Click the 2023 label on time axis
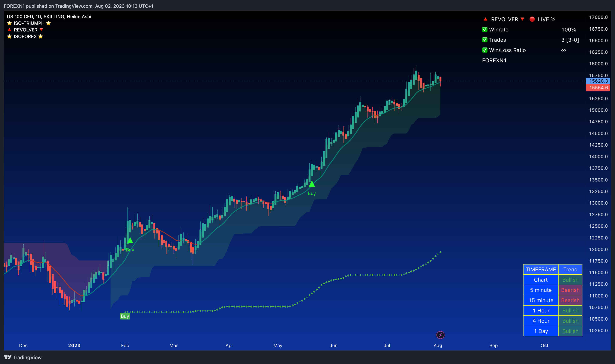The height and width of the screenshot is (364, 615). point(74,345)
